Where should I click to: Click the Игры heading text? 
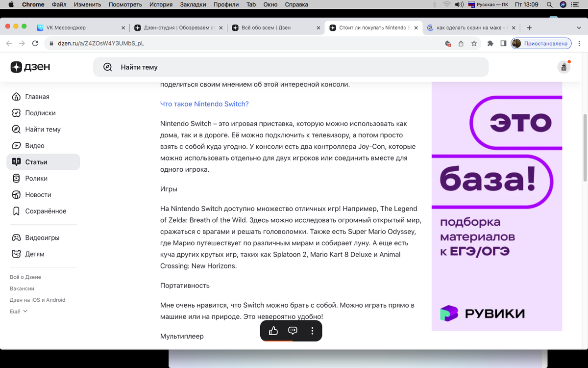tap(169, 189)
